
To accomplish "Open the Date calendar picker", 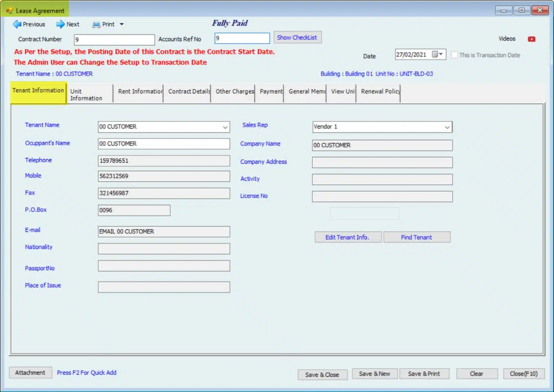I will click(x=438, y=54).
